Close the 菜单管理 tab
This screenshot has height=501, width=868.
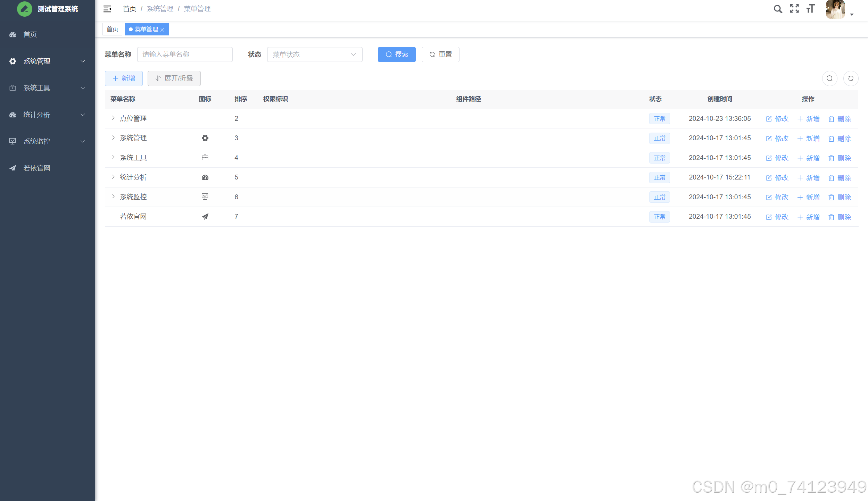click(x=162, y=30)
